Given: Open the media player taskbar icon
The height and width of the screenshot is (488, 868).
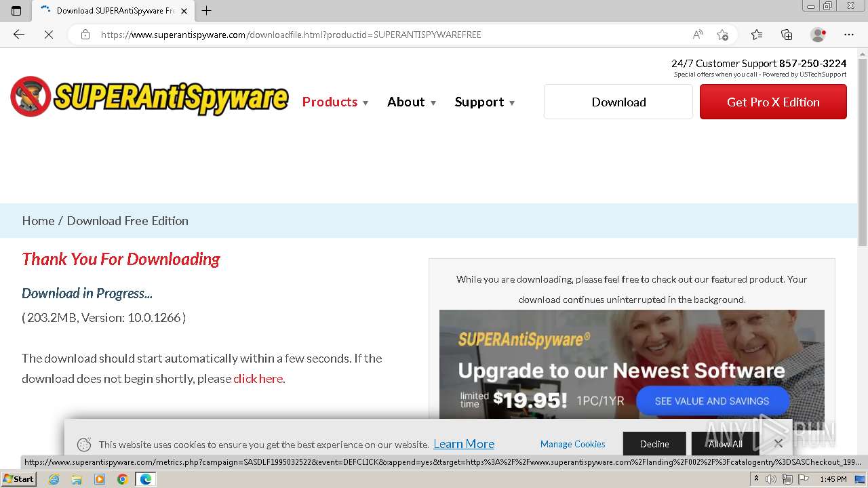Looking at the screenshot, I should tap(100, 479).
